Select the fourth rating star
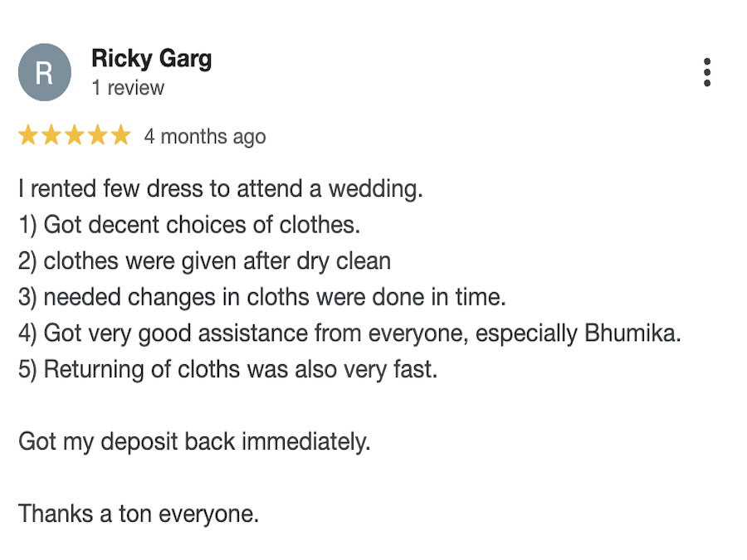This screenshot has width=747, height=560. pos(98,134)
